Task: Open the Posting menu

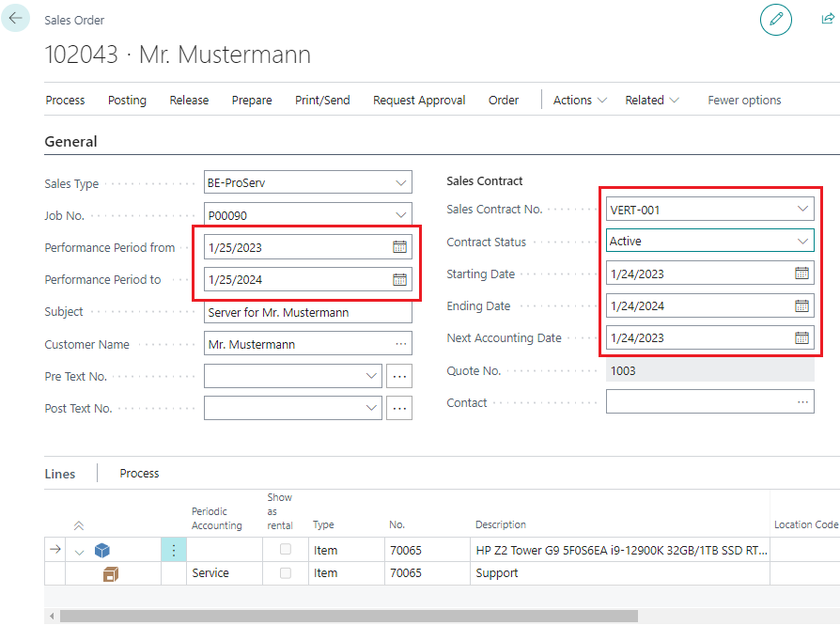Action: point(127,101)
